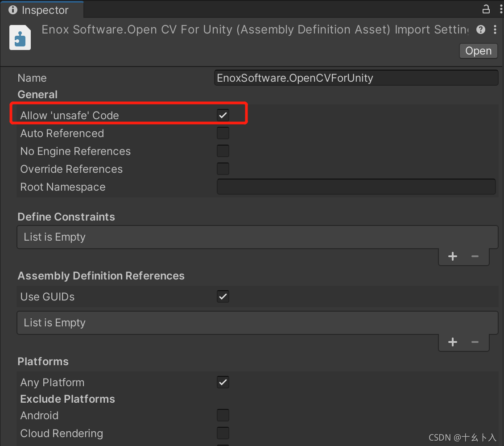Viewport: 504px width, 446px height.
Task: Turn on Override References
Action: 223,169
